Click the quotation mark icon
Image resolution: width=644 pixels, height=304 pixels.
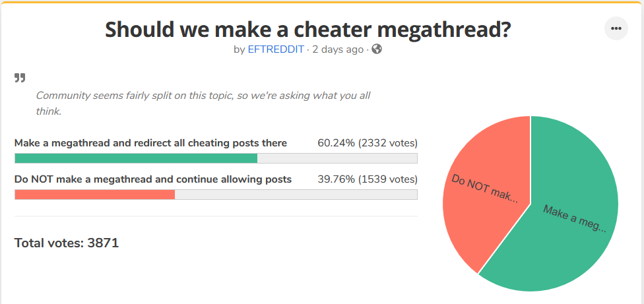20,78
